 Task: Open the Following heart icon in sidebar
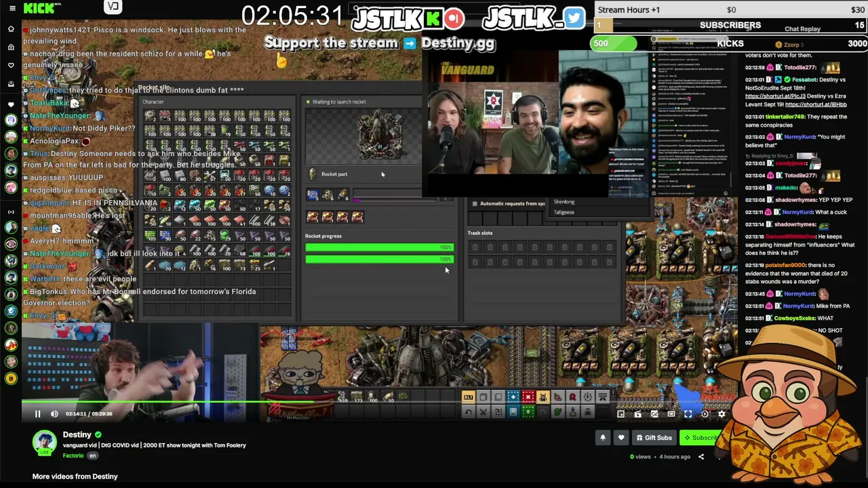pyautogui.click(x=11, y=66)
